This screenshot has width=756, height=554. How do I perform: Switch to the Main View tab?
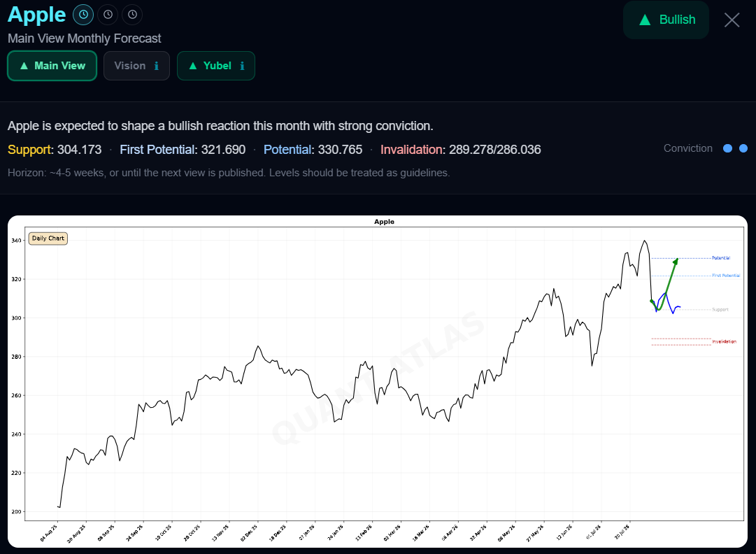(52, 66)
